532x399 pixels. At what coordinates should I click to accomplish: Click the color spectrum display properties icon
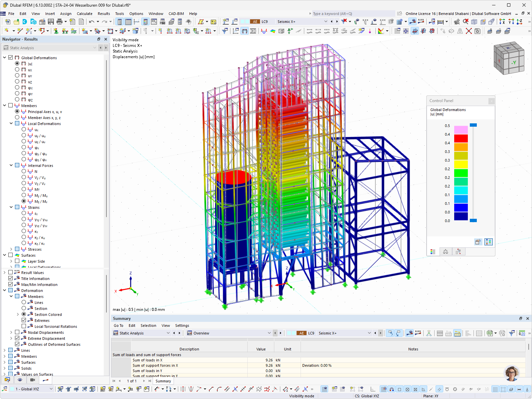381,31
